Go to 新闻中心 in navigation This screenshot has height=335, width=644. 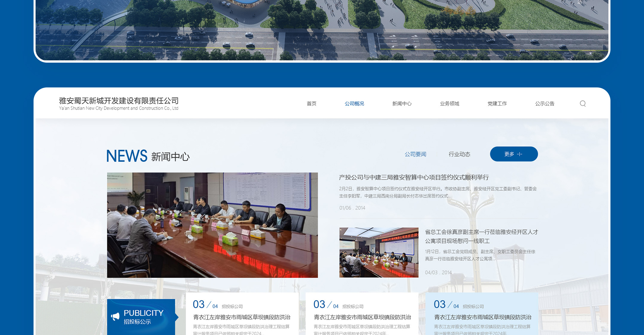coord(402,104)
